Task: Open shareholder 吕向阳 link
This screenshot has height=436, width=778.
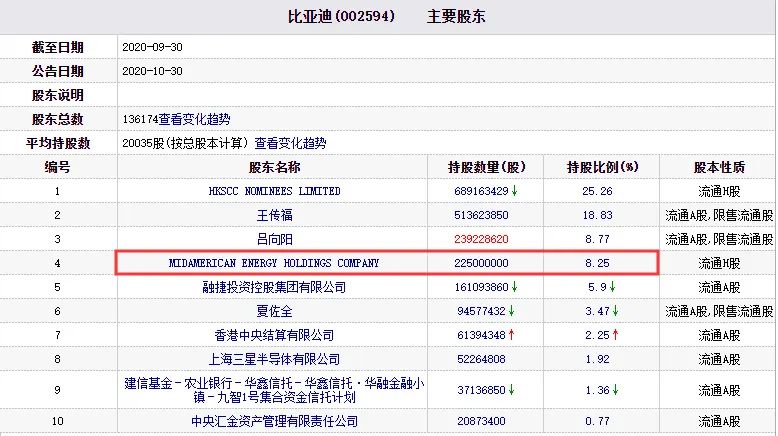Action: click(274, 239)
